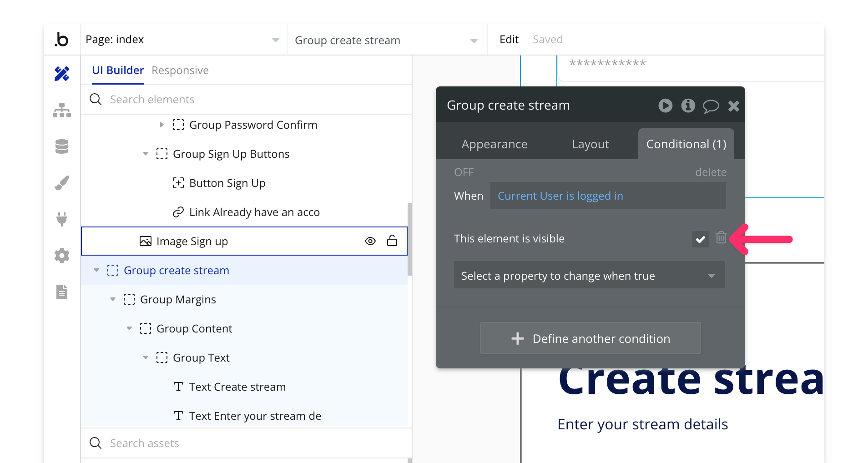Open the Settings gear icon
868x463 pixels.
coord(62,256)
